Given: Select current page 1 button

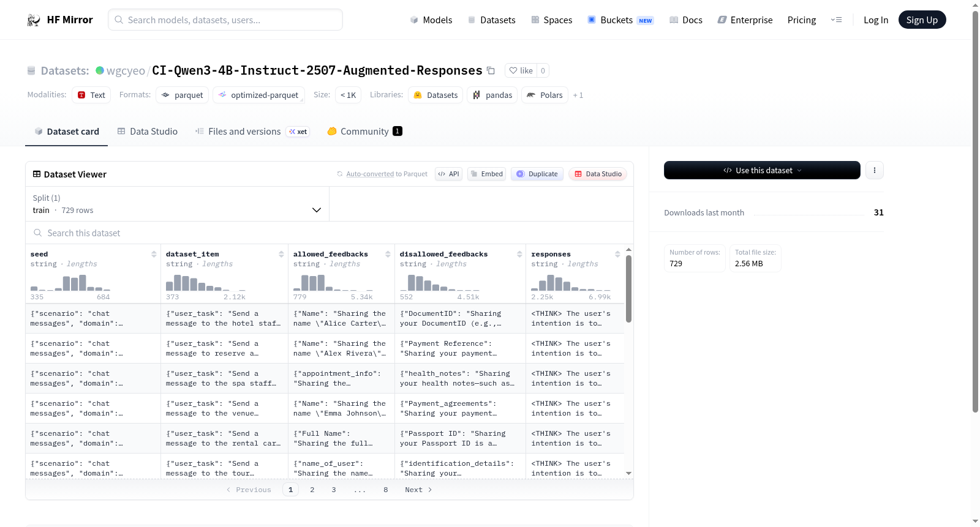Looking at the screenshot, I should click(291, 490).
